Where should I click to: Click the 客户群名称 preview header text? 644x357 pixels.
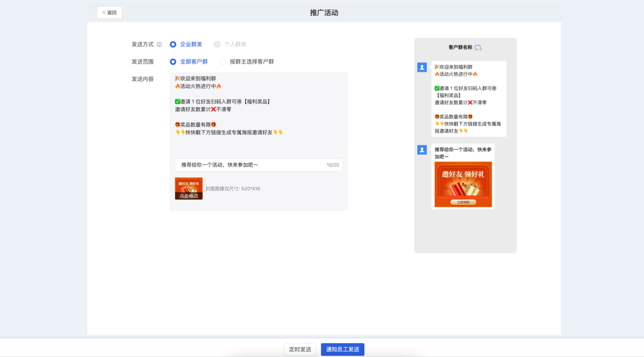460,47
